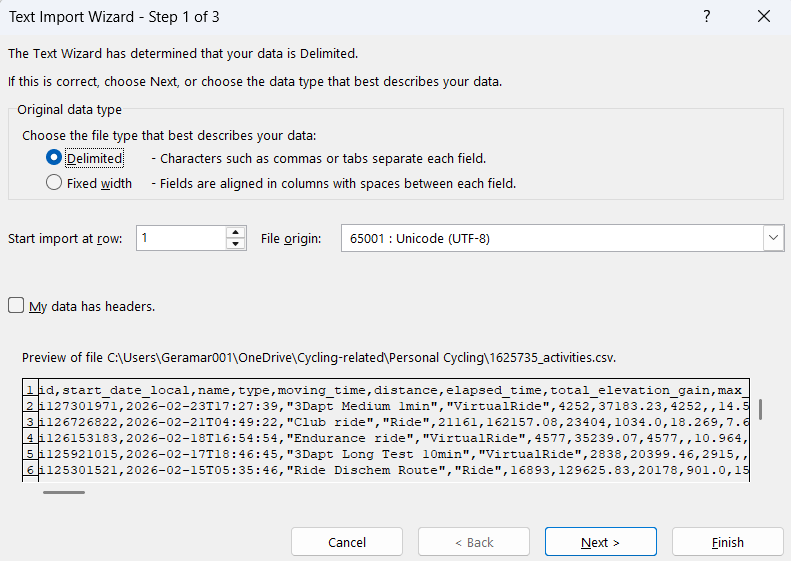Click Next to proceed to step 2
The width and height of the screenshot is (791, 561).
600,542
